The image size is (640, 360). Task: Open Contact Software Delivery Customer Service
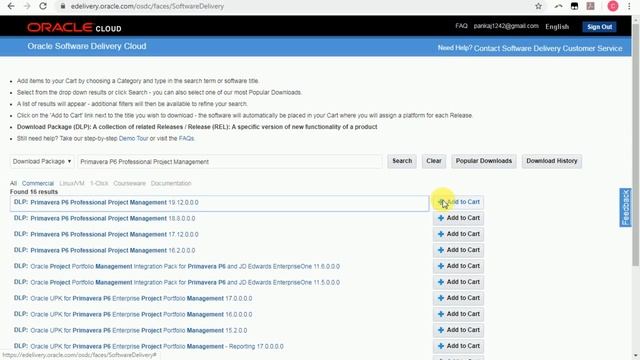[x=548, y=48]
